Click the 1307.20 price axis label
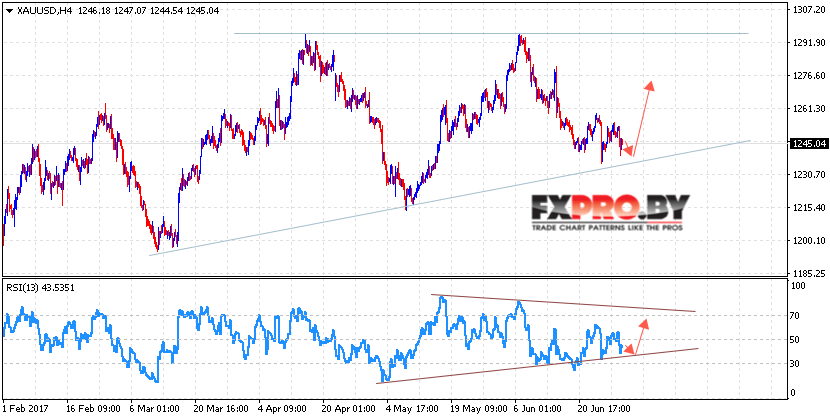This screenshot has width=830, height=420. tap(807, 10)
